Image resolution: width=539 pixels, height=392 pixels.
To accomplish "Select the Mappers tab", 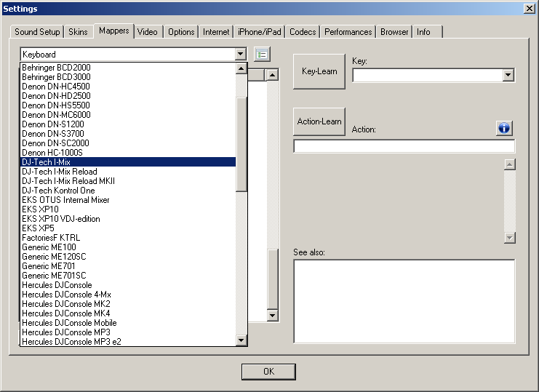I will coord(113,31).
